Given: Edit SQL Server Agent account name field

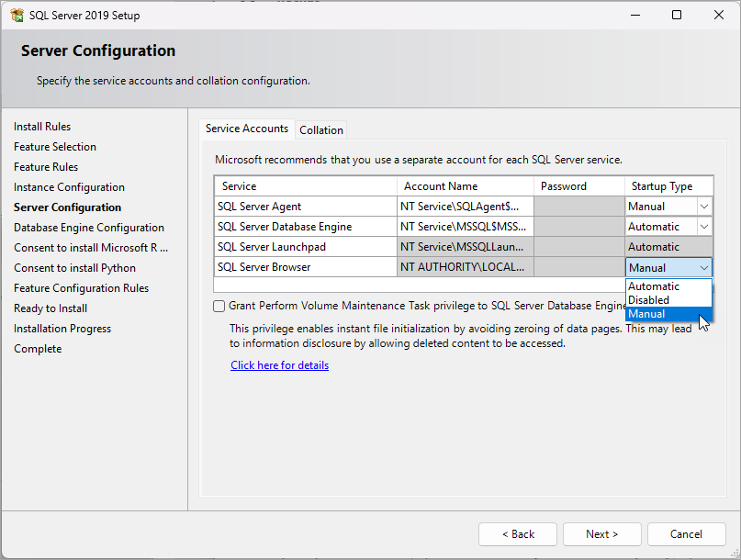Looking at the screenshot, I should coord(466,207).
